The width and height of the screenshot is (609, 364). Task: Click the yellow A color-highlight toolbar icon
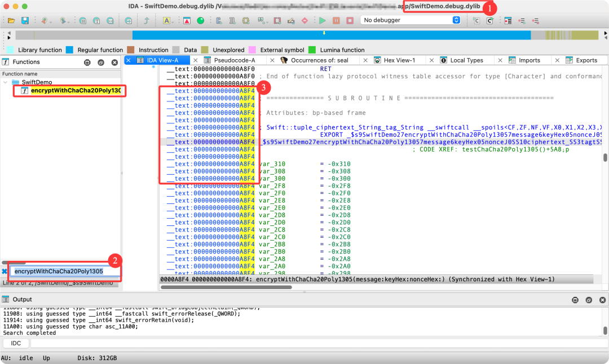coord(167,21)
